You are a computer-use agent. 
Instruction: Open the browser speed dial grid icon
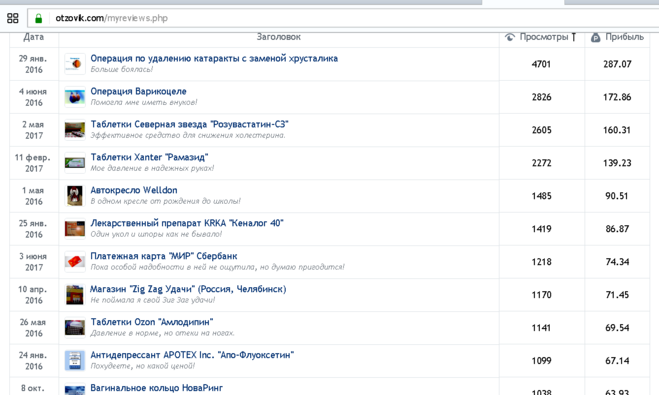tap(13, 18)
